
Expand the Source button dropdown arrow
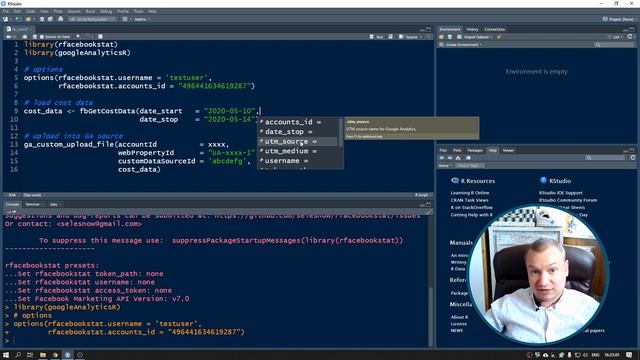click(421, 37)
